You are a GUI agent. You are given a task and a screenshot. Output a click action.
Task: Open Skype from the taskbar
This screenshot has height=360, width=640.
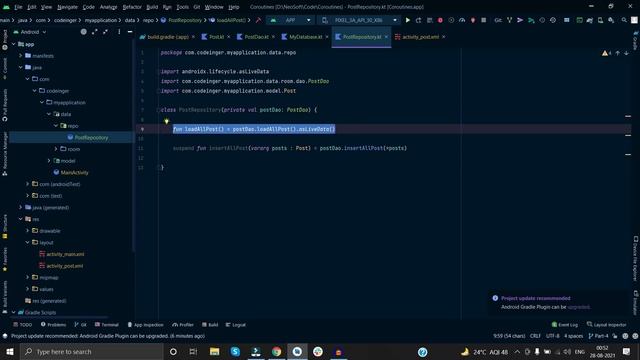coord(235,351)
